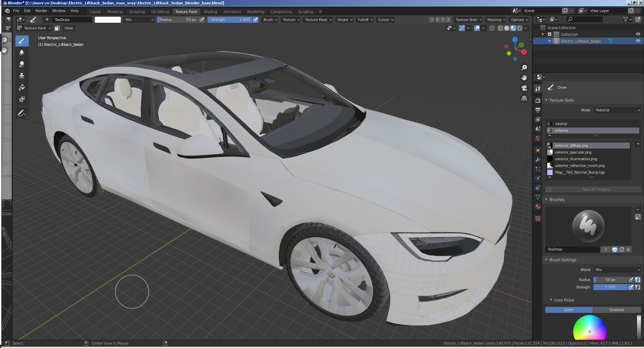
Task: Open the Active Tool properties tab
Action: 538,89
